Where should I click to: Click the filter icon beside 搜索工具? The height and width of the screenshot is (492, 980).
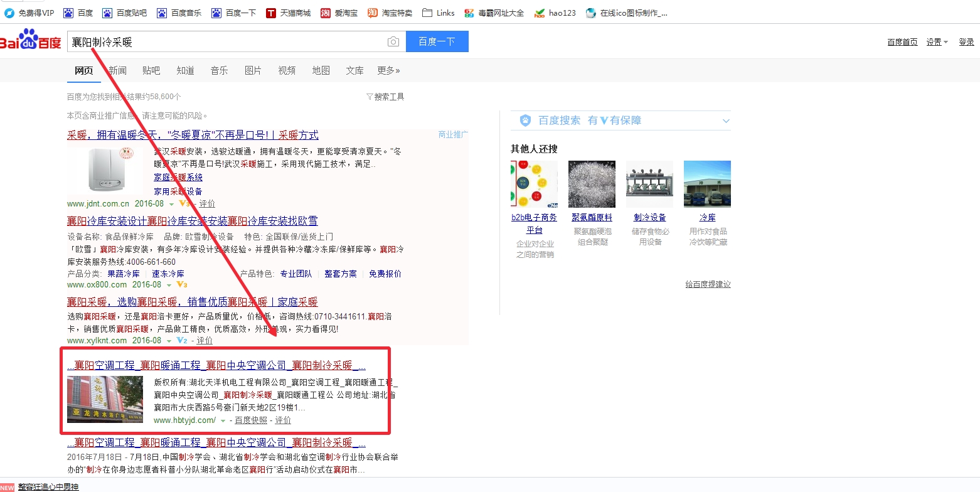[x=370, y=97]
